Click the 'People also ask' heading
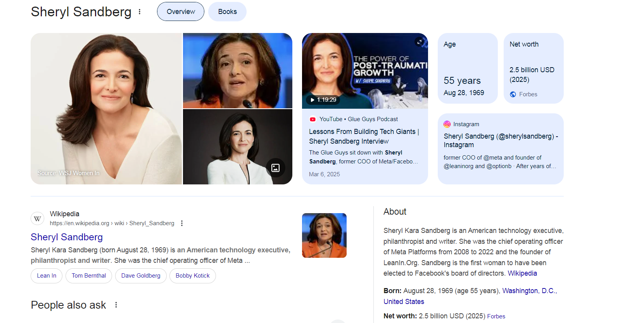The width and height of the screenshot is (644, 323). pos(69,305)
